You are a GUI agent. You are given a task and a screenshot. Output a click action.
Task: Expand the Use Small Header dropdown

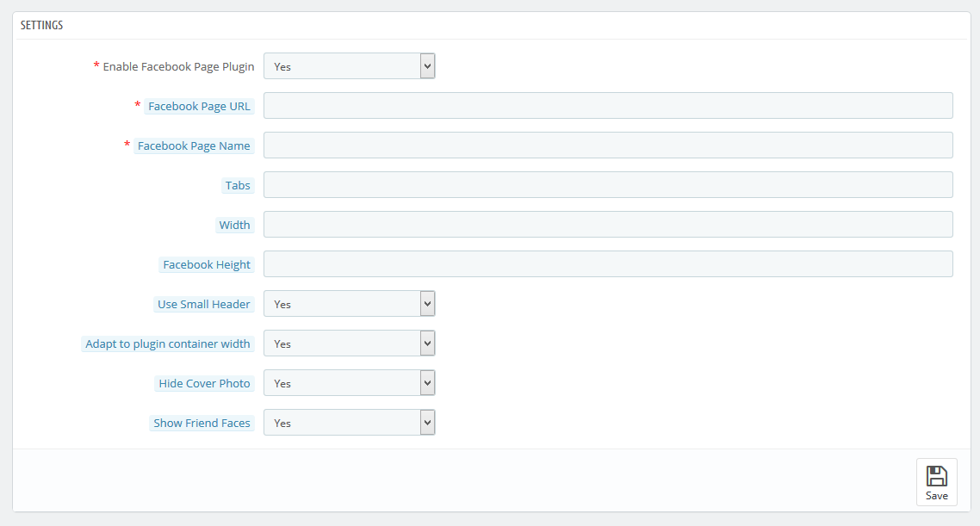point(349,304)
